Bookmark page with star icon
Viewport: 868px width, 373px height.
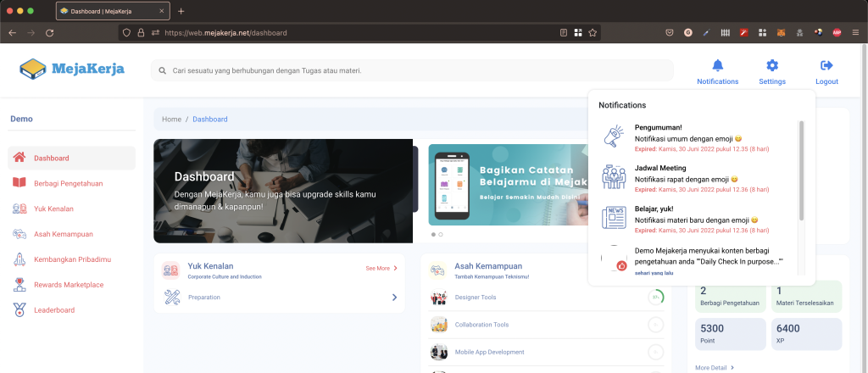click(x=593, y=33)
